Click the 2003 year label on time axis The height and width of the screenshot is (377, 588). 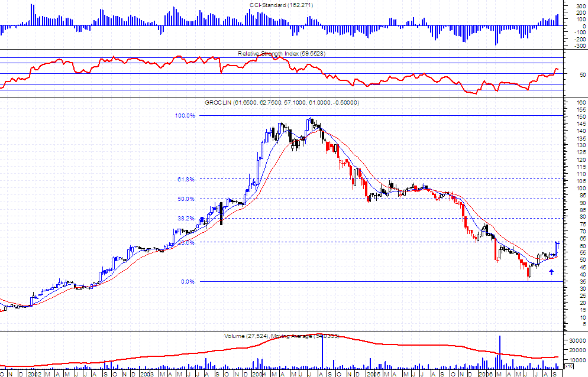pyautogui.click(x=146, y=374)
